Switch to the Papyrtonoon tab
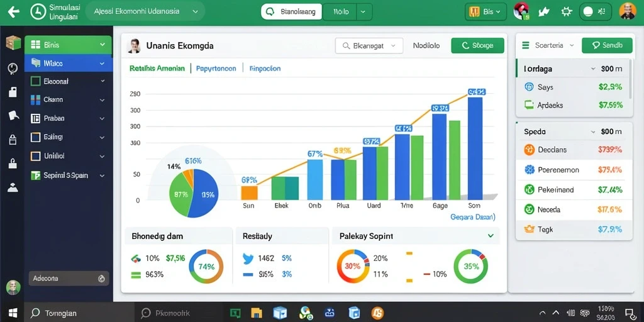The width and height of the screenshot is (644, 322). click(x=216, y=68)
